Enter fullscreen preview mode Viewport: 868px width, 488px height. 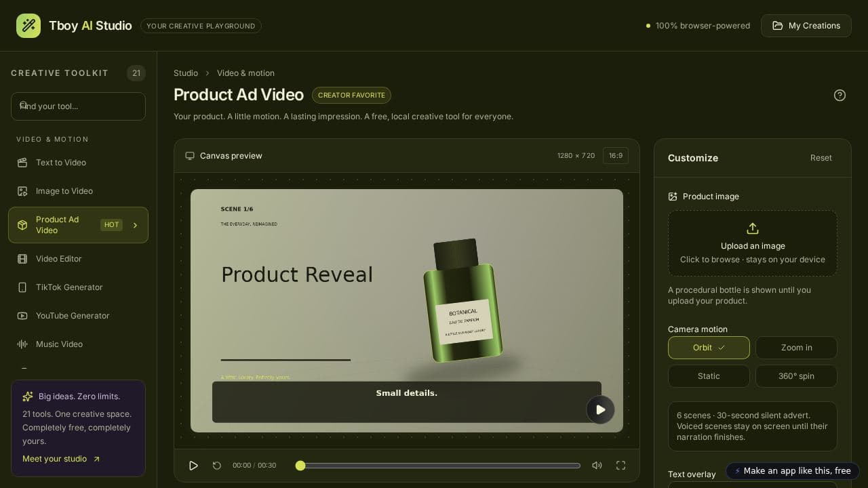(x=620, y=466)
